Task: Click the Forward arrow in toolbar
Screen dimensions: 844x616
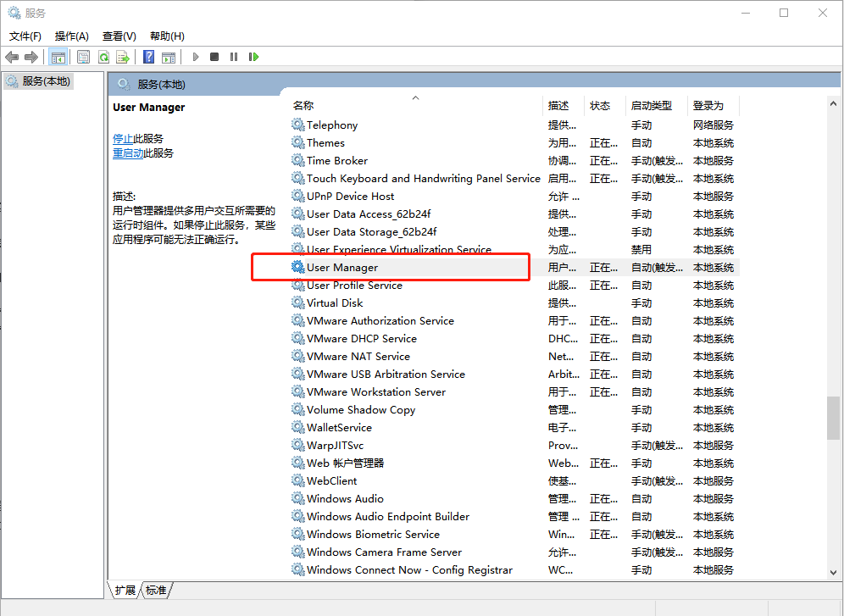Action: pyautogui.click(x=31, y=57)
